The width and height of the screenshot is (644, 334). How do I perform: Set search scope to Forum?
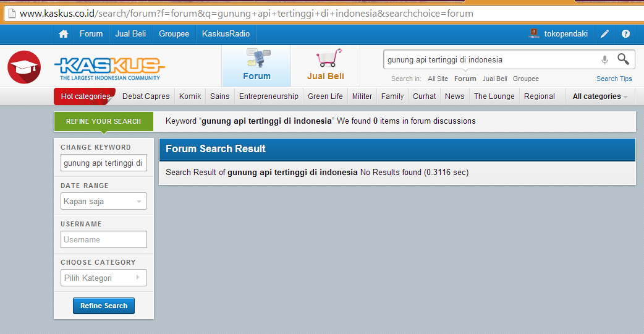[465, 79]
